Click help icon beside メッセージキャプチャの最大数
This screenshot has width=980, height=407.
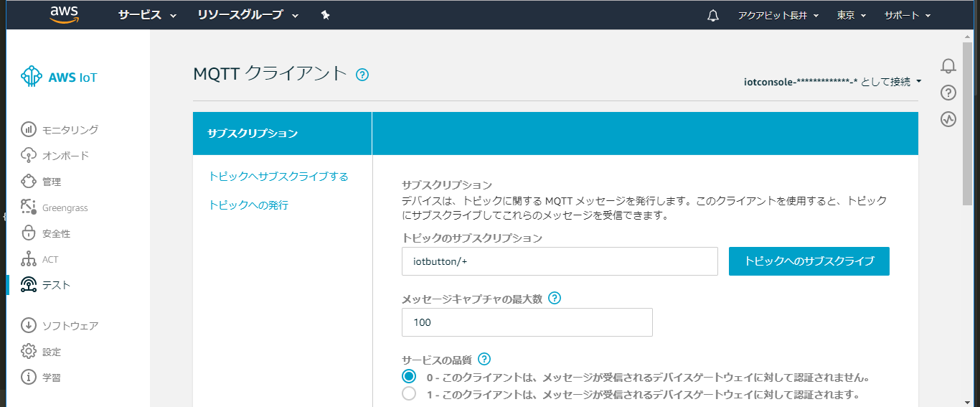(x=555, y=299)
